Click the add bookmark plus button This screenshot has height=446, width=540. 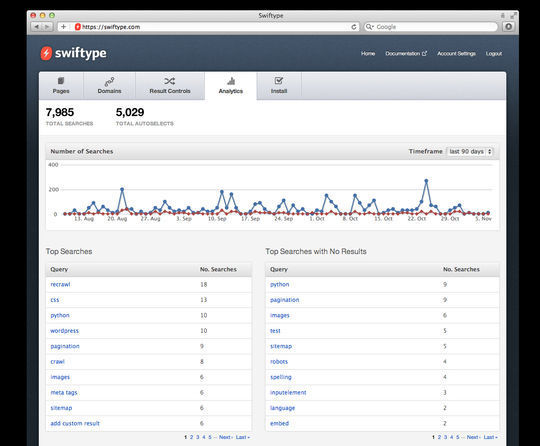point(63,27)
